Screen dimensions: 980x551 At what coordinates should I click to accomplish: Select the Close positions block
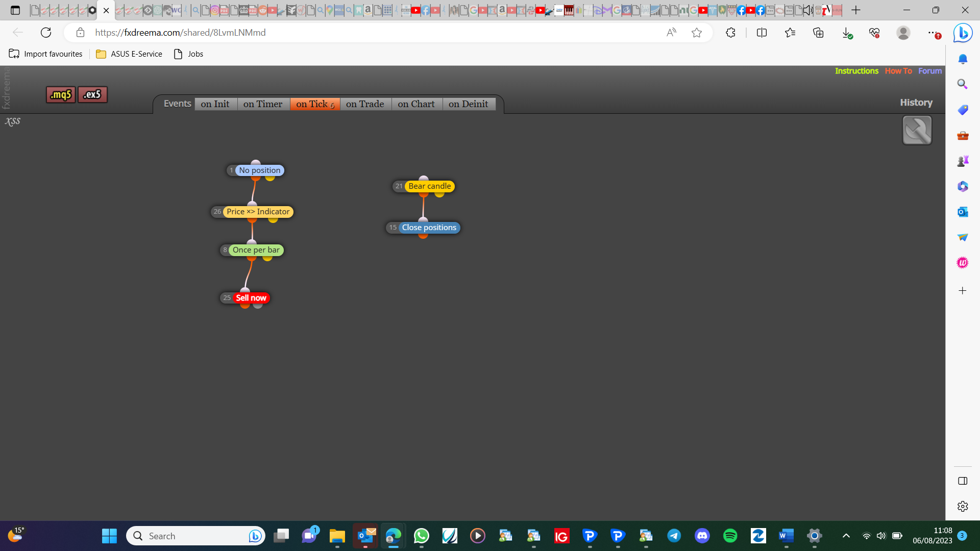(429, 228)
